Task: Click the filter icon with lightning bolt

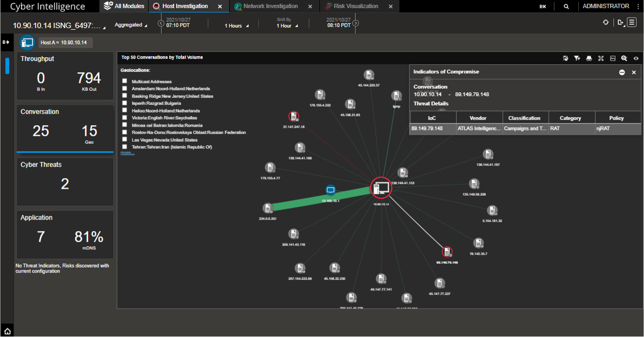Action: coord(577,58)
